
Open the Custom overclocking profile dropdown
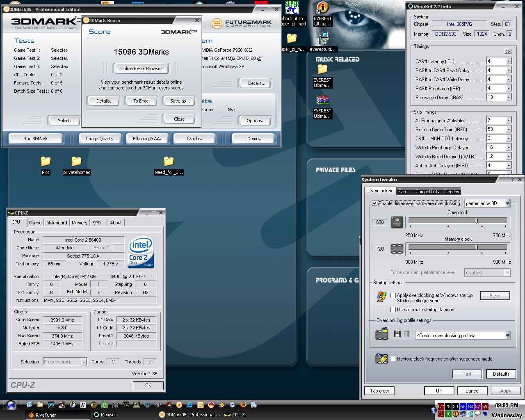click(x=507, y=336)
